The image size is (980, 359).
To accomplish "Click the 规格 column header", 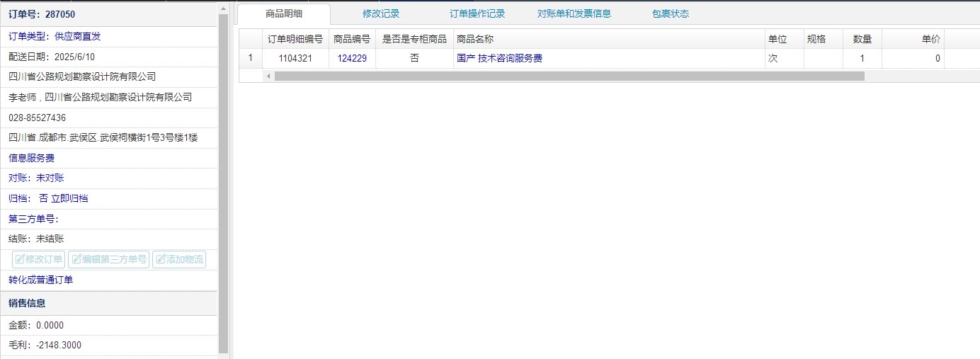I will pos(824,39).
